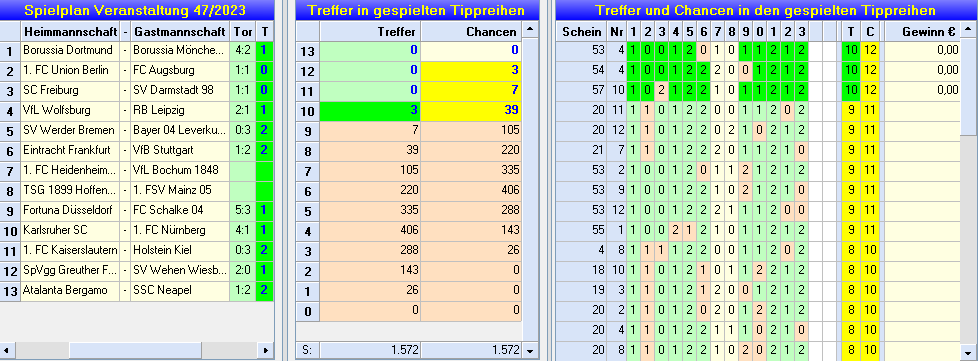
Task: Select guest team FC Schalke 04
Action: pos(180,210)
